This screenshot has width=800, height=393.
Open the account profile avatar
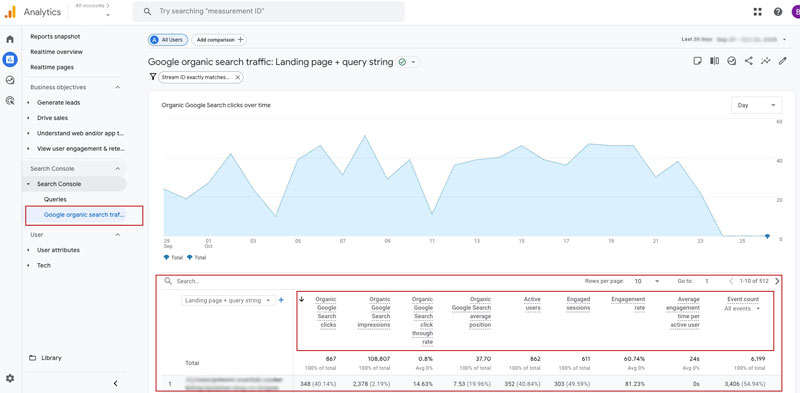pyautogui.click(x=795, y=12)
